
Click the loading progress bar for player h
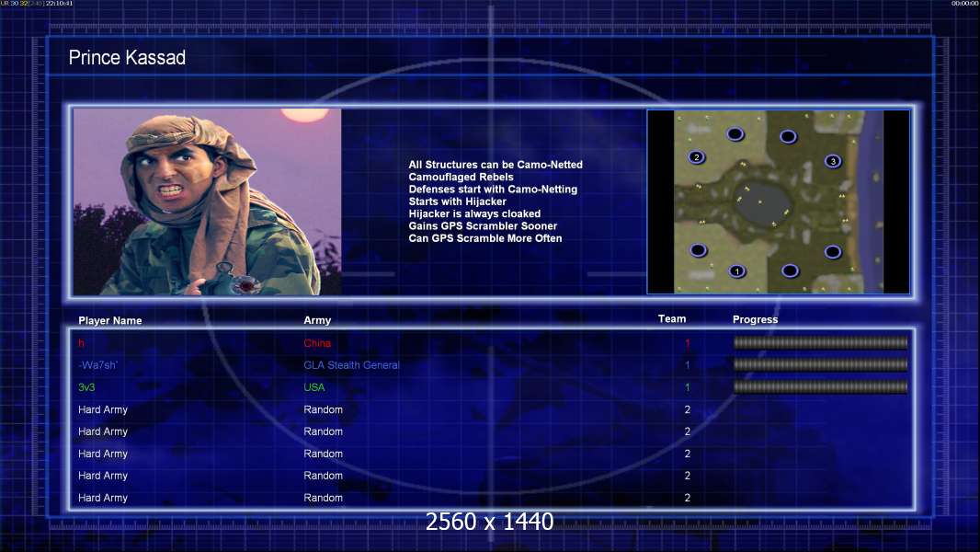click(821, 342)
